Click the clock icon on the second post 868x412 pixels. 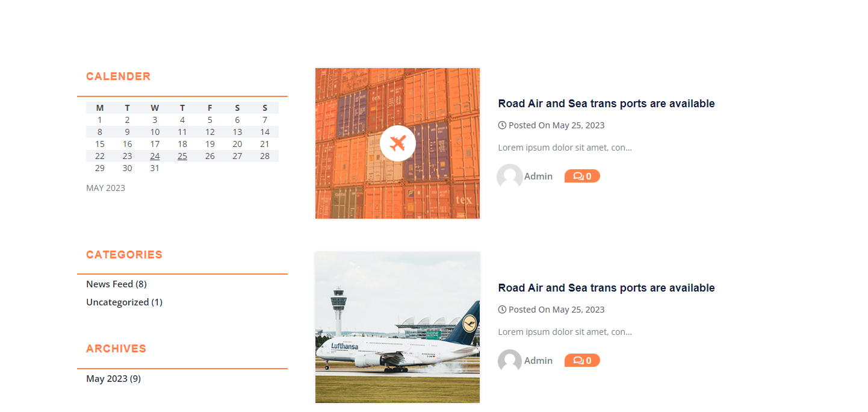[x=502, y=310]
